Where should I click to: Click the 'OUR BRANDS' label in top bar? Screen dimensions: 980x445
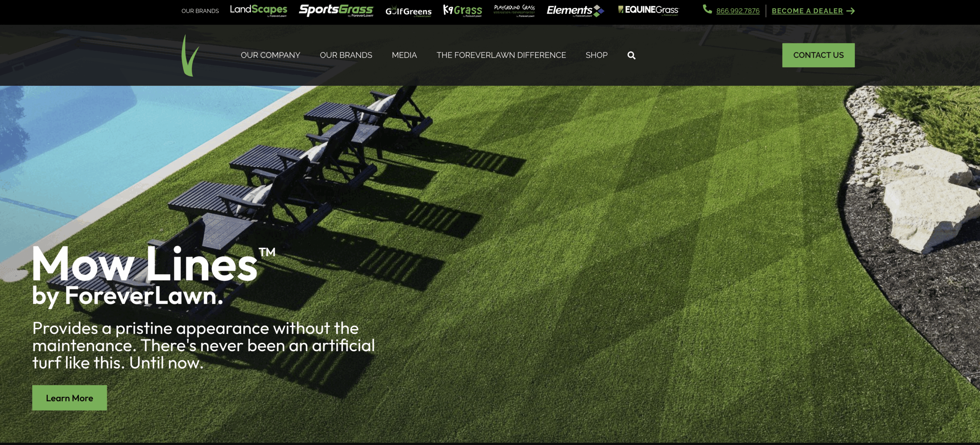(x=200, y=11)
